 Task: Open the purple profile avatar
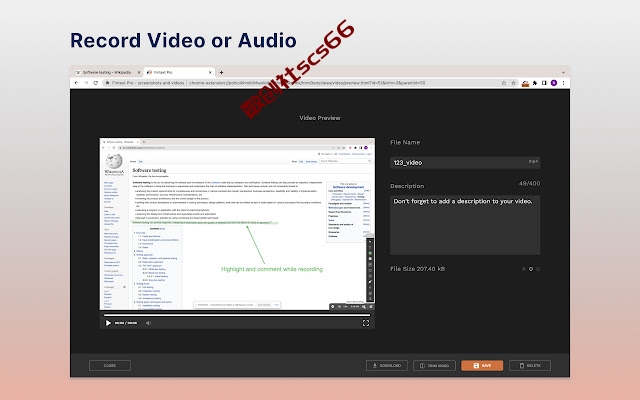click(x=554, y=83)
